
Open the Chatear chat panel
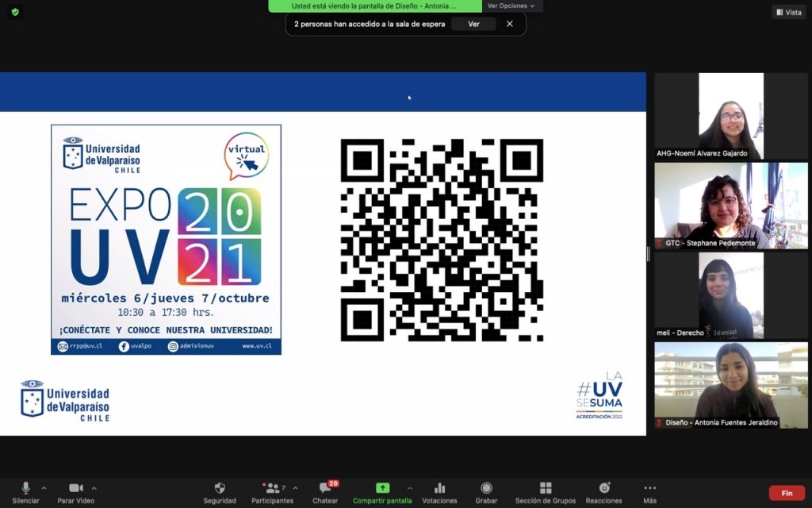[325, 493]
